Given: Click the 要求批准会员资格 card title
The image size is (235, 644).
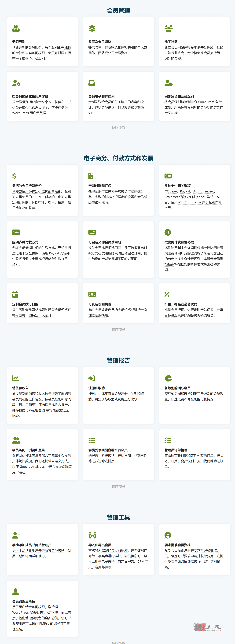Looking at the screenshot, I should tap(177, 545).
